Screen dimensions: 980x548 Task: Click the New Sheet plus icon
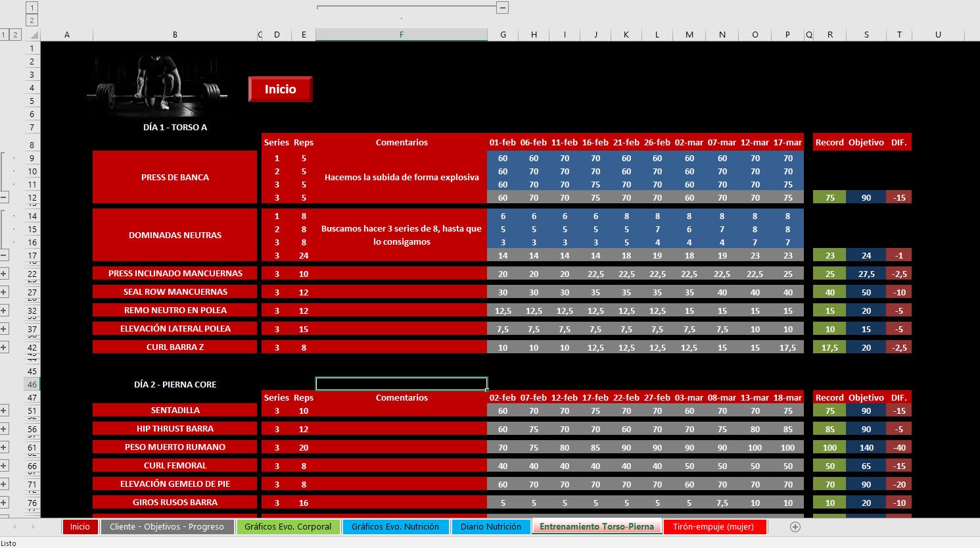coord(795,526)
